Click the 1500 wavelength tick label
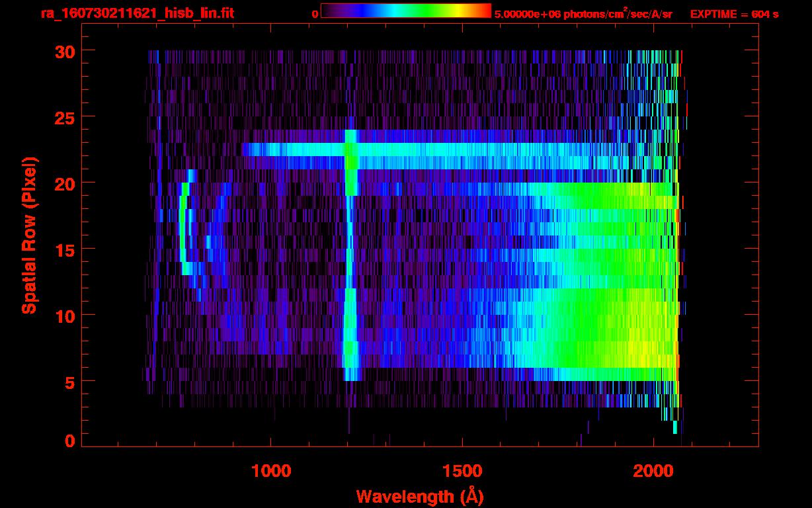This screenshot has width=812, height=508. coord(462,470)
